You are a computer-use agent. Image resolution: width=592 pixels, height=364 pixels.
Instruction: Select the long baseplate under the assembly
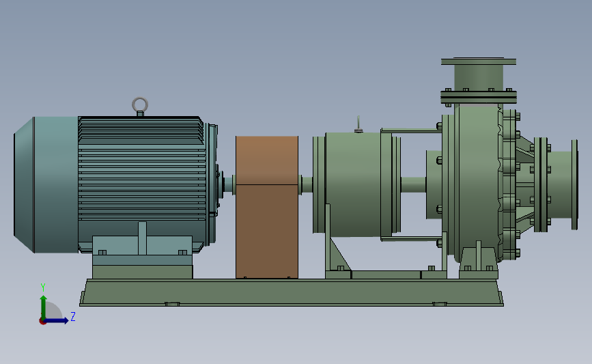coord(292,293)
